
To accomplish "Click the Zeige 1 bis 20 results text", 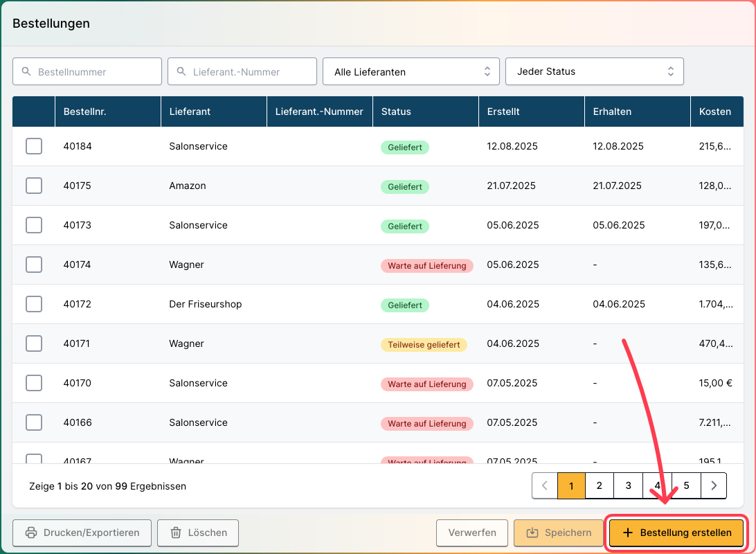I will 107,486.
